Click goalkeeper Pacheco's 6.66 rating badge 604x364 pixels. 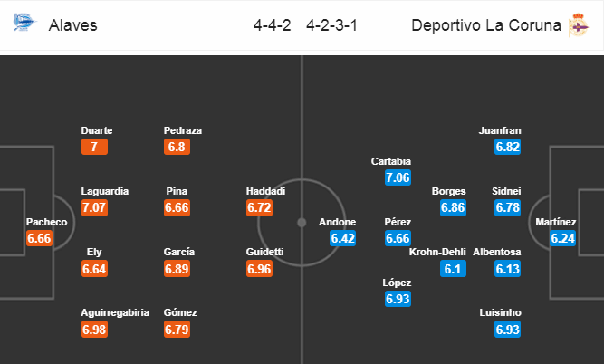39,238
